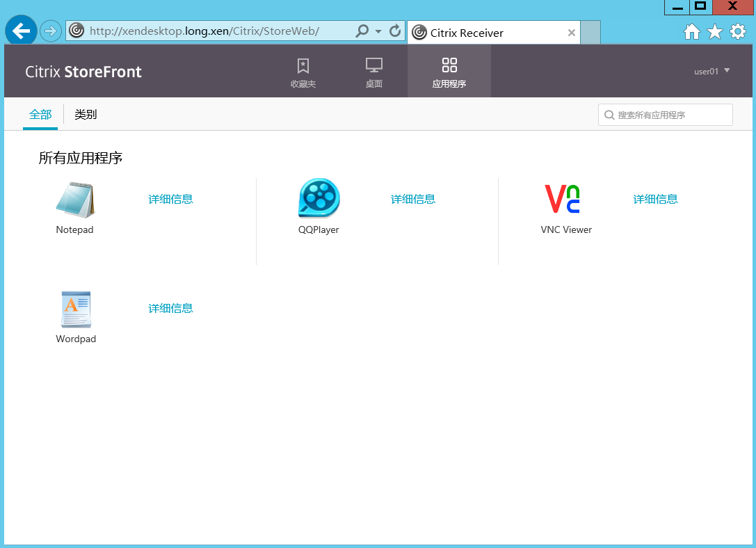The height and width of the screenshot is (548, 756).
Task: Open the browser Home icon
Action: [692, 32]
